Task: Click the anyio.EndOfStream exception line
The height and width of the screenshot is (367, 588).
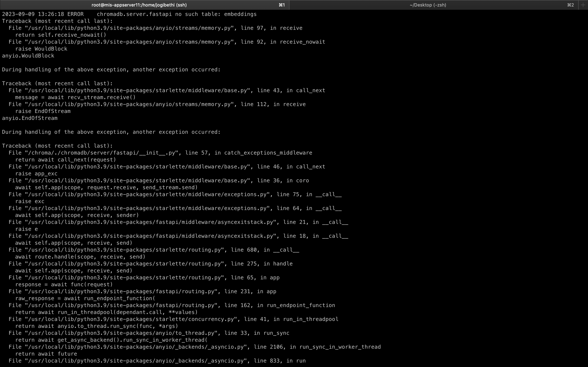Action: click(30, 118)
